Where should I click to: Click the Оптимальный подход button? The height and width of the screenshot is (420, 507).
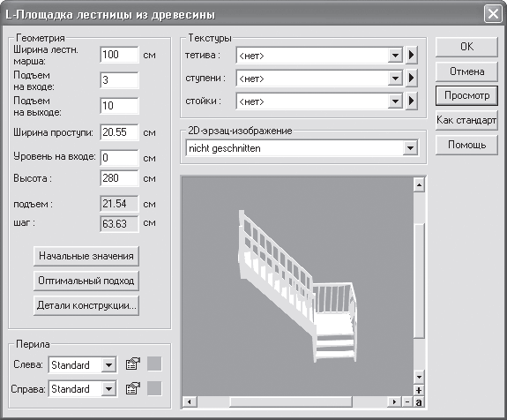tap(86, 281)
